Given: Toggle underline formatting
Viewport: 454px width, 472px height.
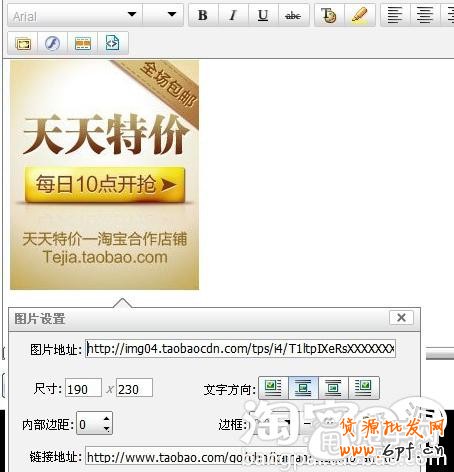Looking at the screenshot, I should click(x=263, y=15).
